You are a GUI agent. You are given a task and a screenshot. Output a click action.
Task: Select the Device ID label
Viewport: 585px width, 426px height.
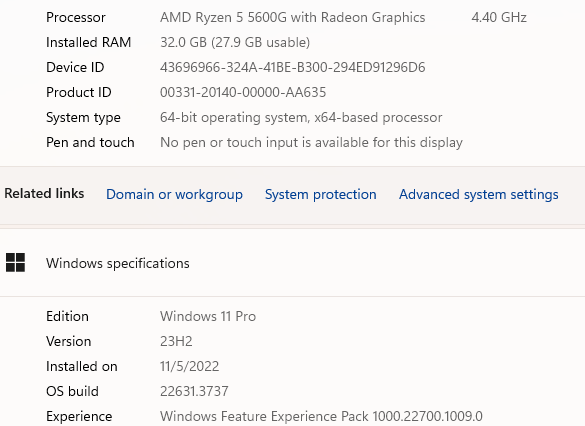[75, 68]
